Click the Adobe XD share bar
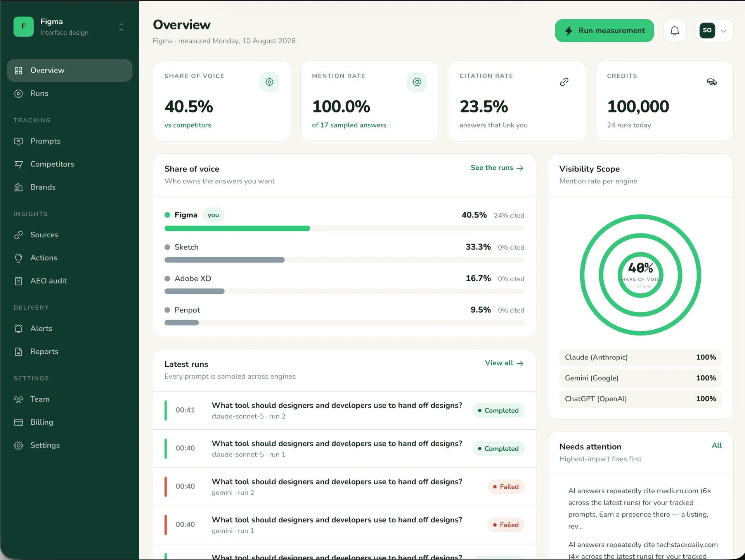The width and height of the screenshot is (745, 560). 344,291
